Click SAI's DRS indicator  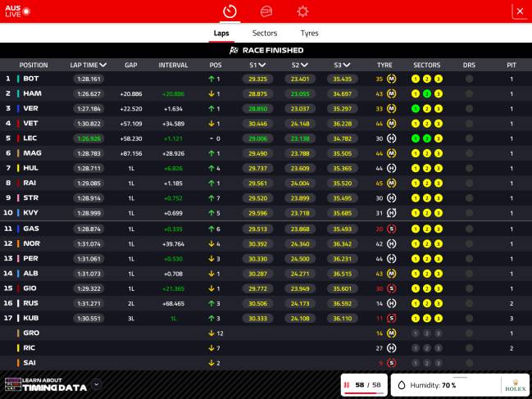(x=469, y=363)
